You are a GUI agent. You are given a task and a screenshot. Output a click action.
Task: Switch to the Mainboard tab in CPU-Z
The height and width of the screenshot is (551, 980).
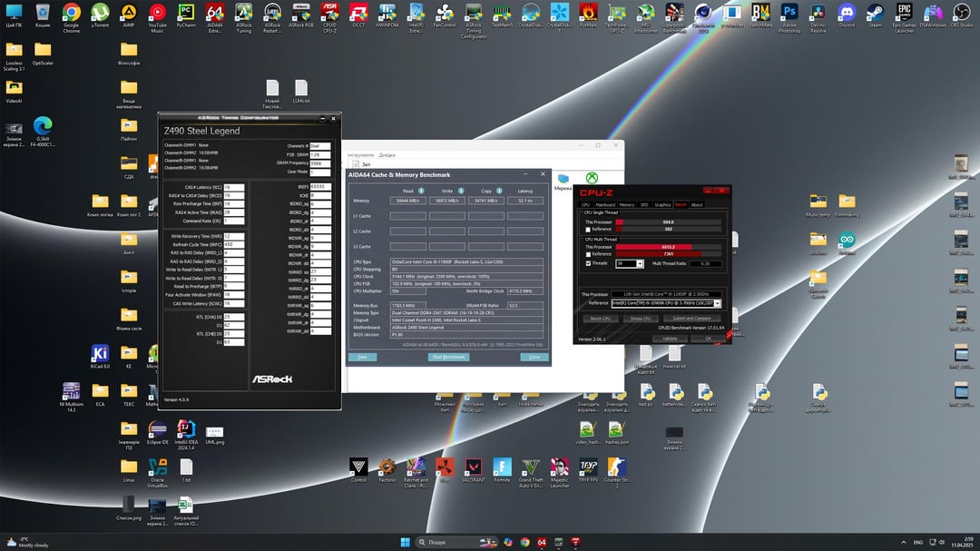pyautogui.click(x=605, y=204)
